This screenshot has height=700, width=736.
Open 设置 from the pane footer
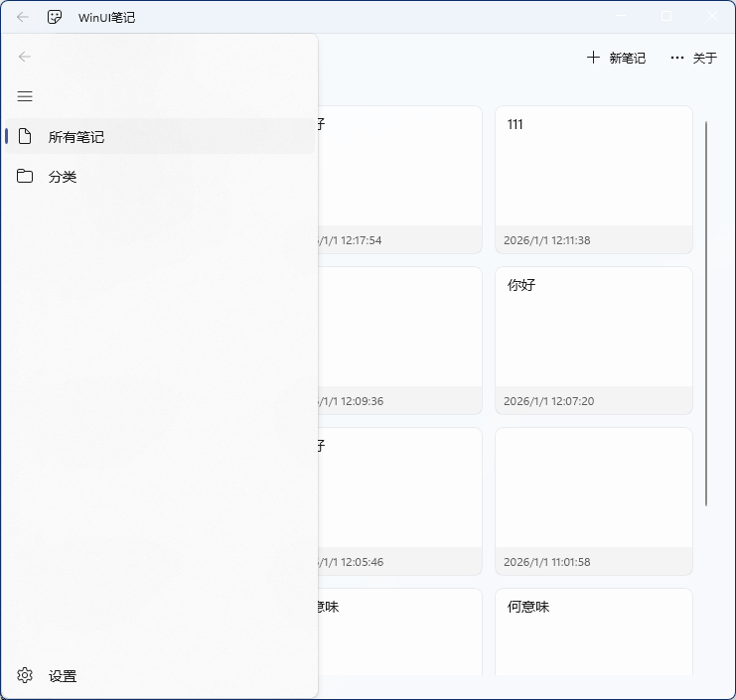point(63,676)
